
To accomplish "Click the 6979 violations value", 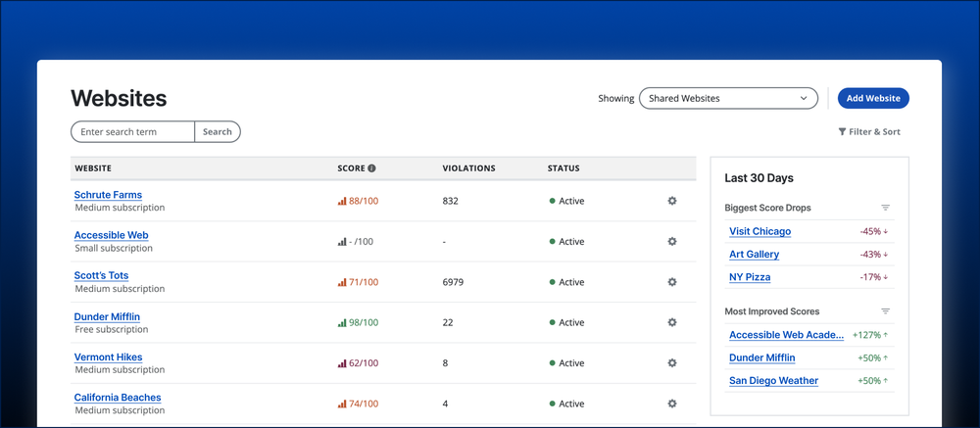I will 453,282.
